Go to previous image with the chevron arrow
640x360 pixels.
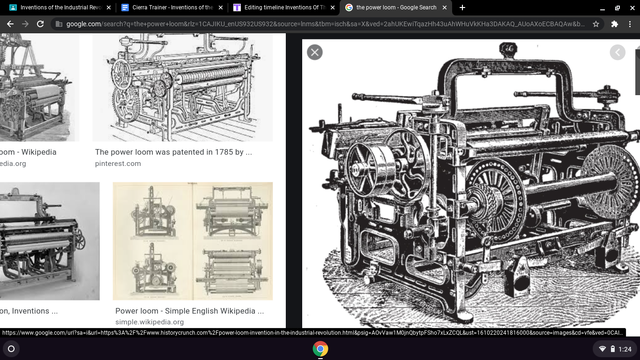pyautogui.click(x=617, y=52)
